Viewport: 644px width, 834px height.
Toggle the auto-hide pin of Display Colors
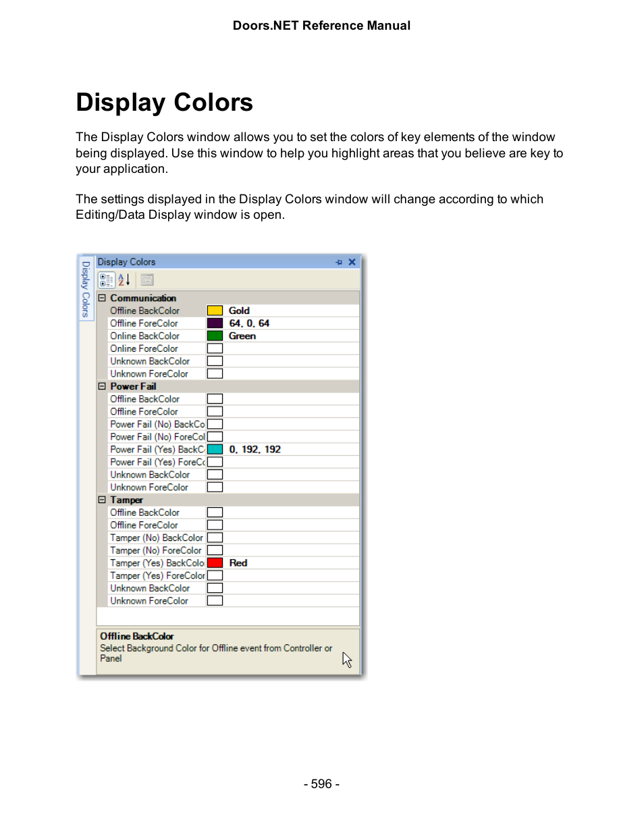tap(339, 262)
